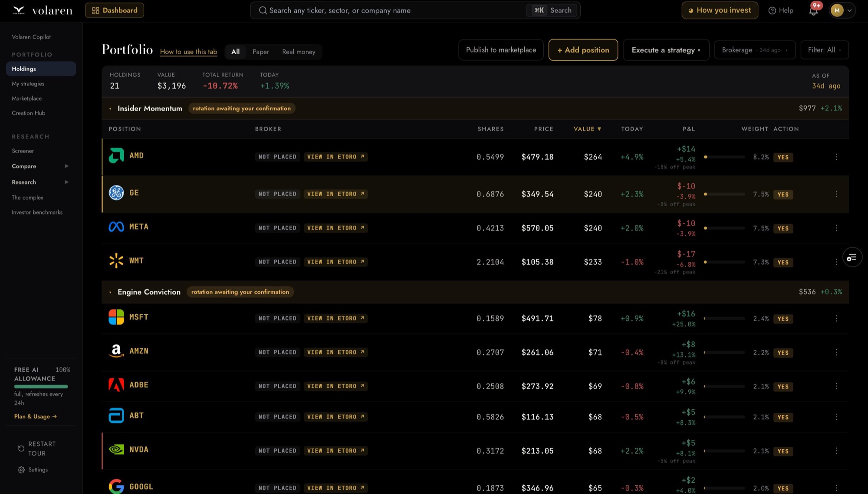This screenshot has height=494, width=868.
Task: Click the GE stock logo
Action: coord(116,193)
